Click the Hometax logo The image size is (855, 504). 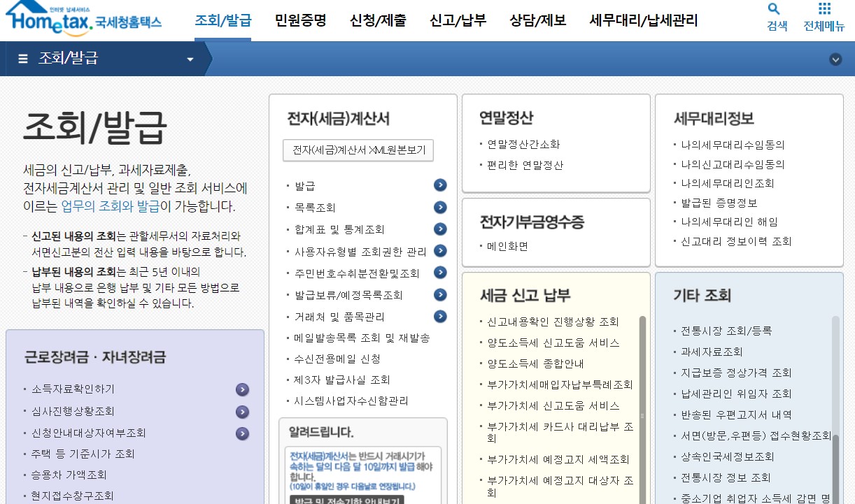(83, 20)
